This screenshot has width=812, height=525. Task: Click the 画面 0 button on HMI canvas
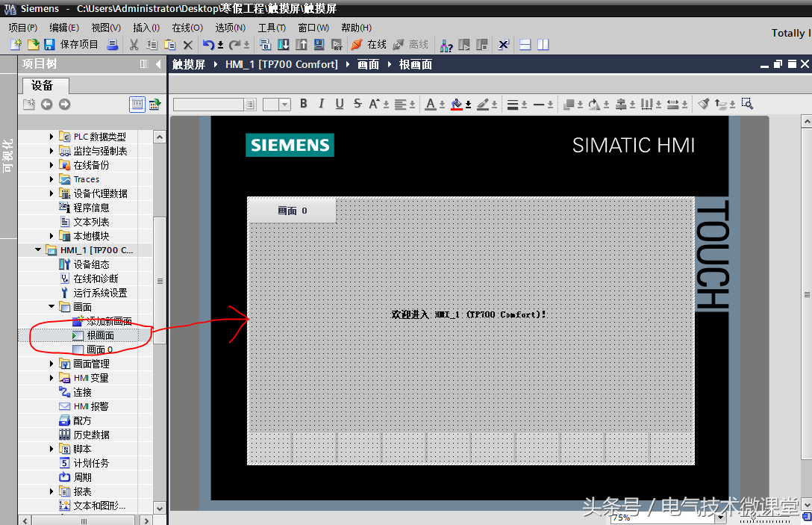tap(292, 211)
